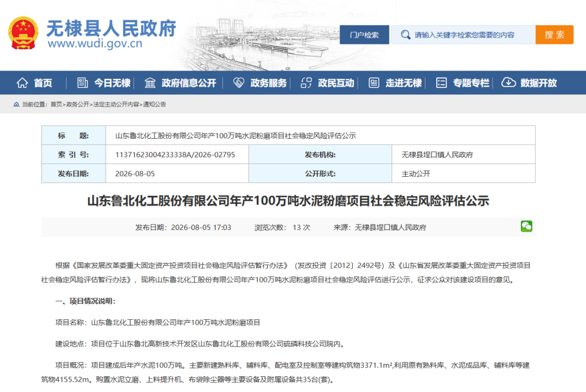This screenshot has height=392, width=586.
Task: Click the 项目名称 line in article
Action: point(158,323)
